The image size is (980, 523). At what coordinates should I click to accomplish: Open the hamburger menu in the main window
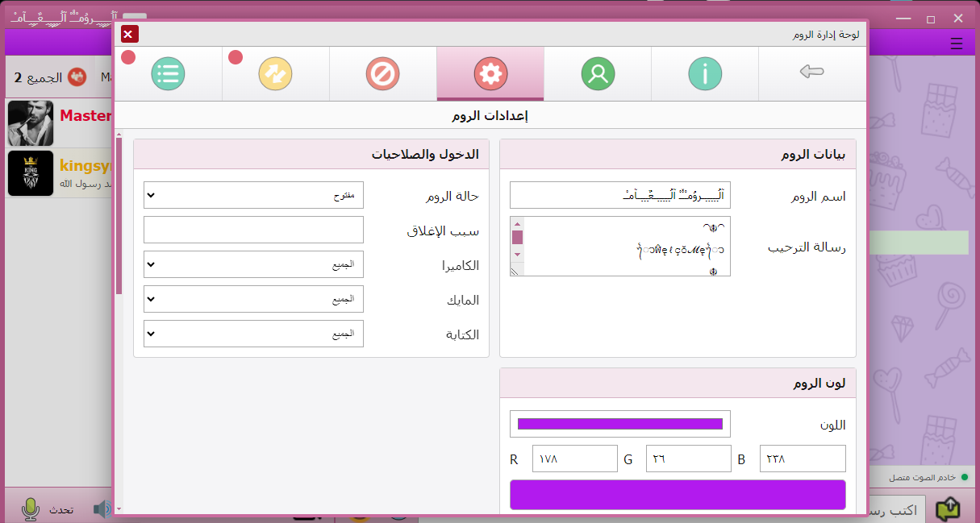pyautogui.click(x=957, y=44)
